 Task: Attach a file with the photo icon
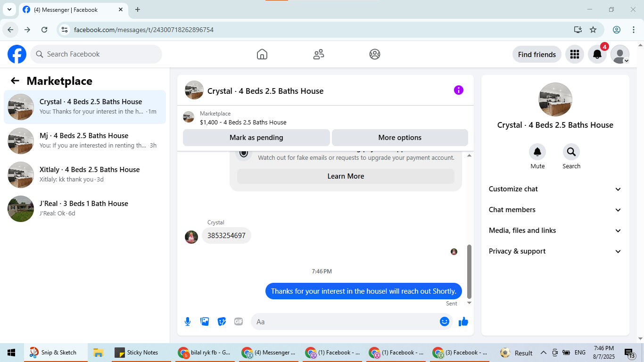pos(205,321)
